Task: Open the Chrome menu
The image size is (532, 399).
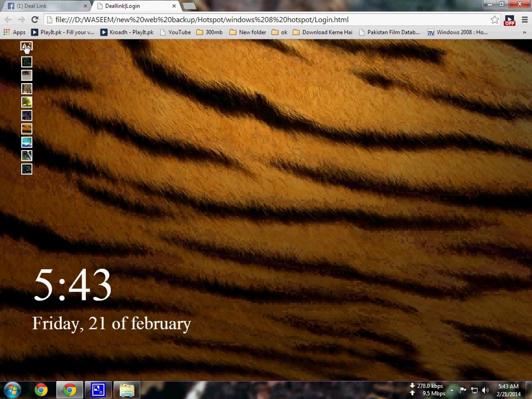Action: click(x=525, y=20)
